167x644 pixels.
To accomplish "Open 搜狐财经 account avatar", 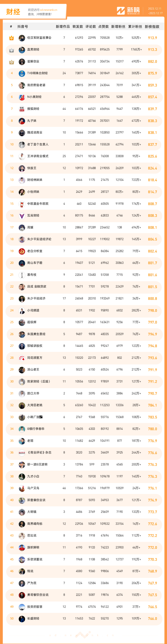I will point(22,109).
